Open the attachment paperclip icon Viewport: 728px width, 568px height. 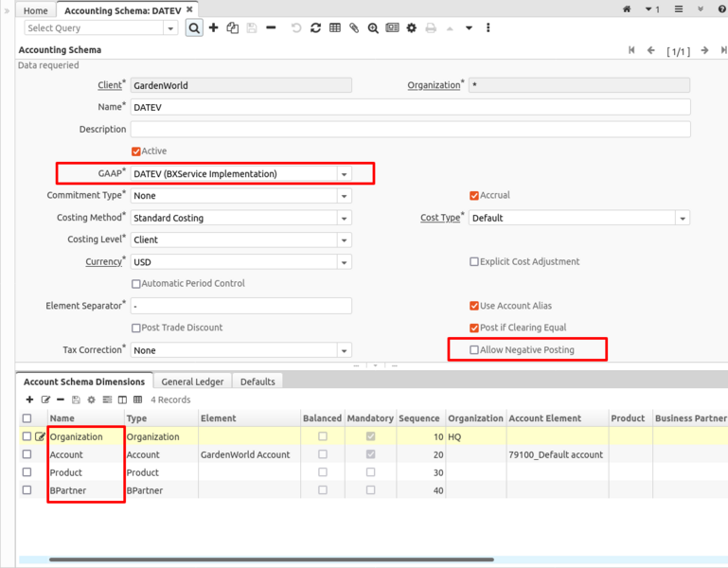click(x=354, y=28)
